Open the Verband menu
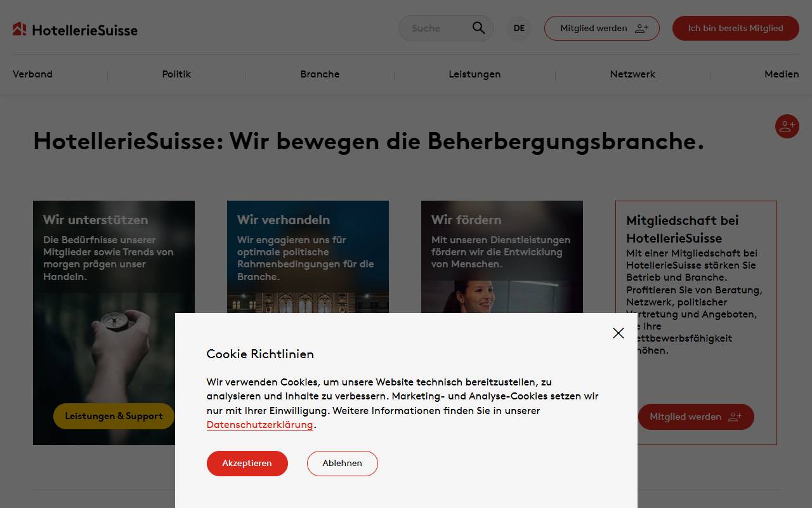The height and width of the screenshot is (508, 812). coord(32,74)
